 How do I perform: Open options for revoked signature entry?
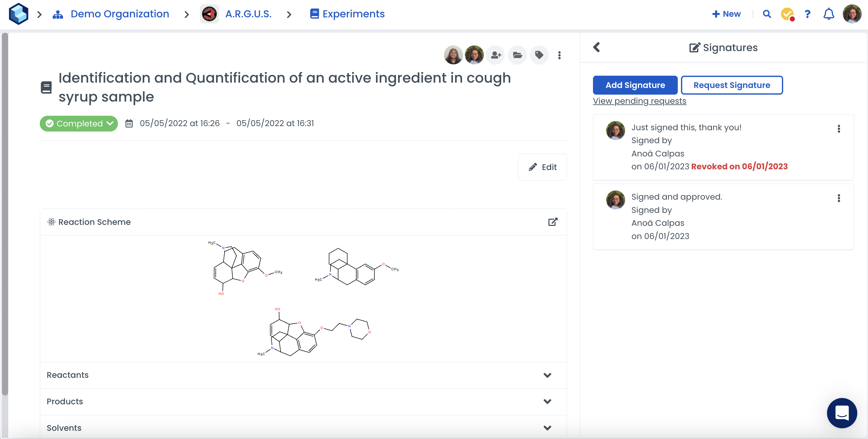coord(838,129)
